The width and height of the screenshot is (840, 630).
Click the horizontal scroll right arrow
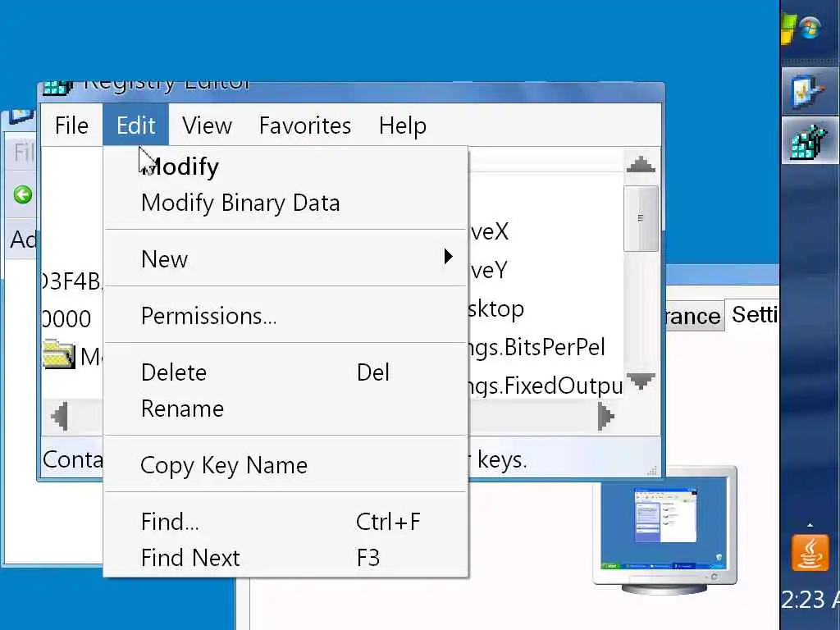tap(606, 416)
